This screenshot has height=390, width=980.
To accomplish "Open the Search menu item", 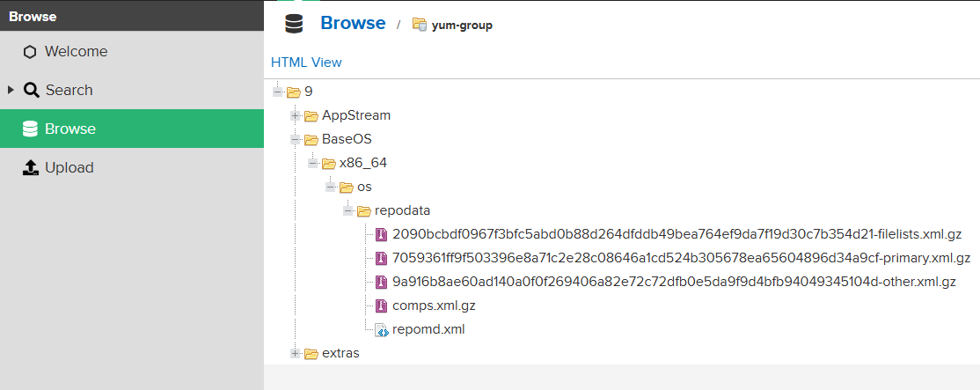I will [x=132, y=90].
